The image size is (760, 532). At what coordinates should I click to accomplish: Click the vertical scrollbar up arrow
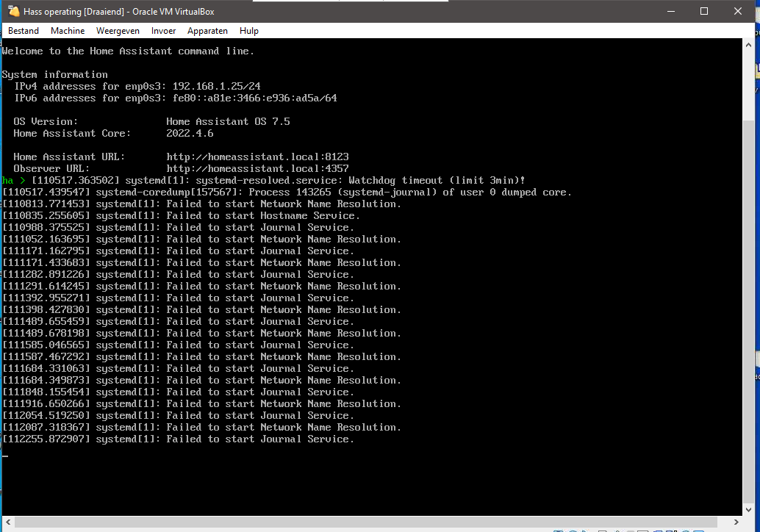pos(748,45)
